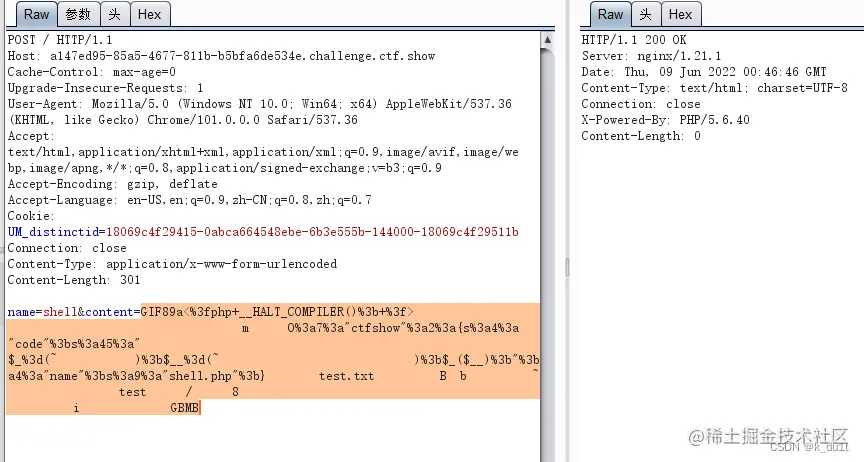Viewport: 864px width, 462px height.
Task: Click the response 'Content-Length: 0' line
Action: (x=641, y=136)
